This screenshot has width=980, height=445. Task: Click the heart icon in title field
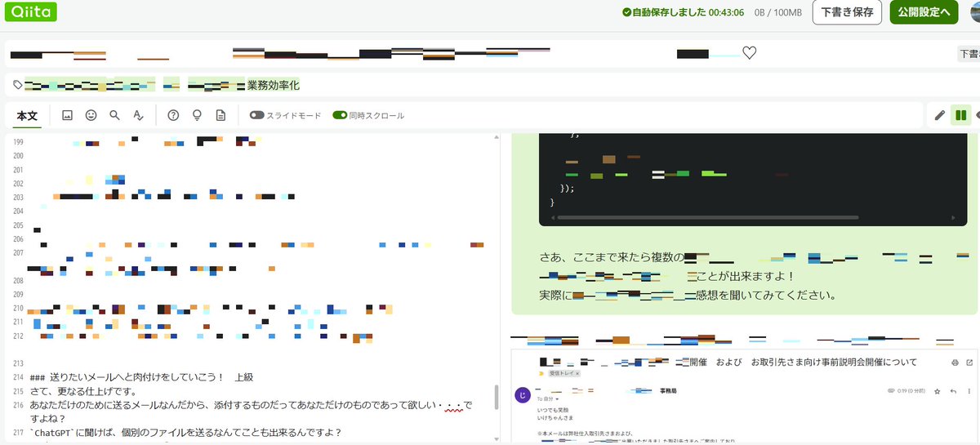[750, 53]
